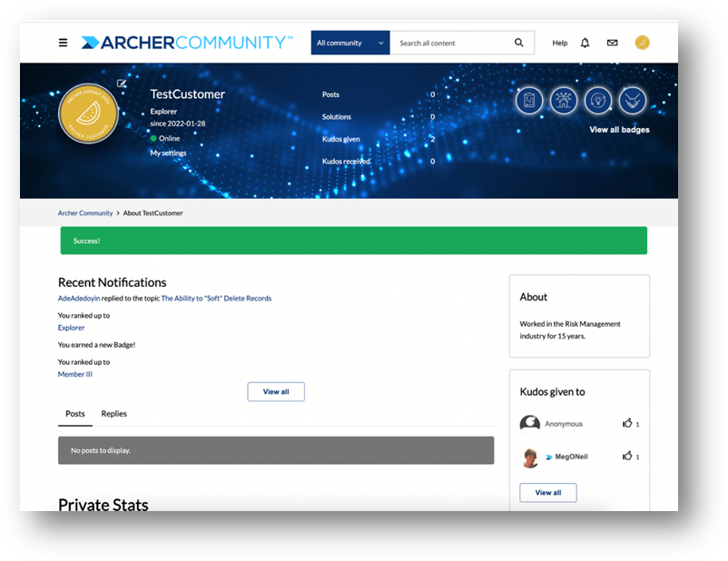Image resolution: width=728 pixels, height=561 pixels.
Task: Click the large profile avatar badge
Action: 88,113
